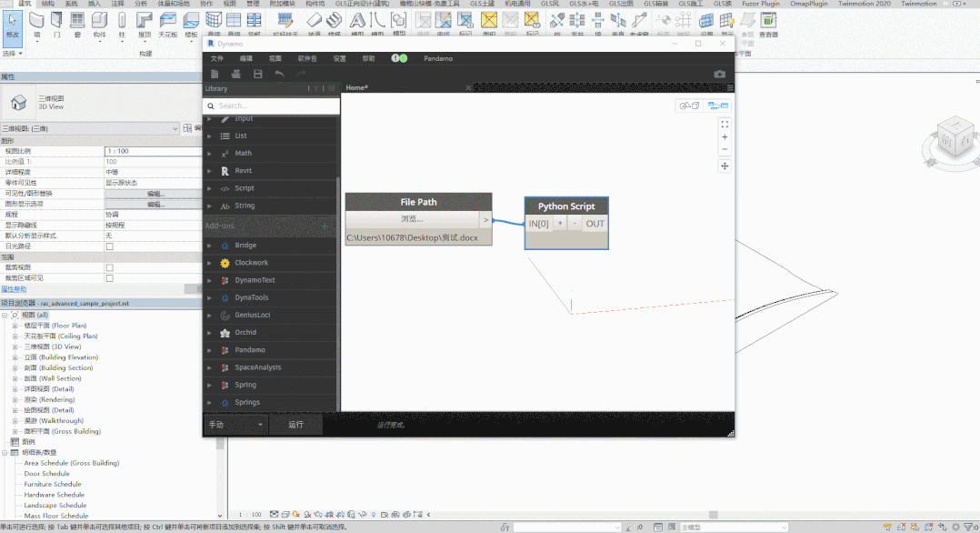The image size is (980, 533).
Task: Click the Python Script node title
Action: tap(566, 206)
